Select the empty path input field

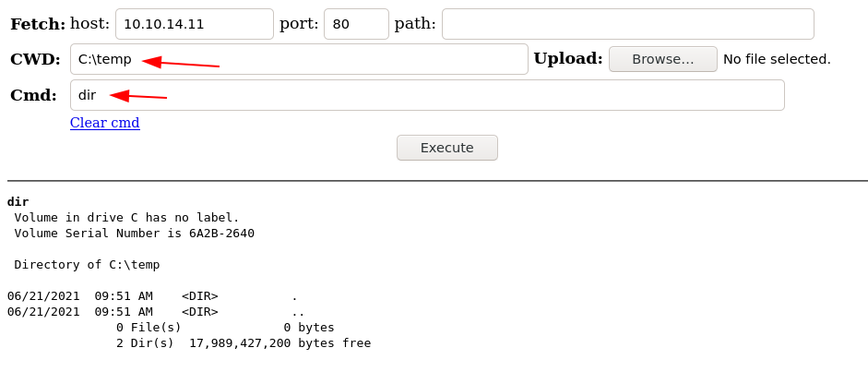(x=627, y=24)
